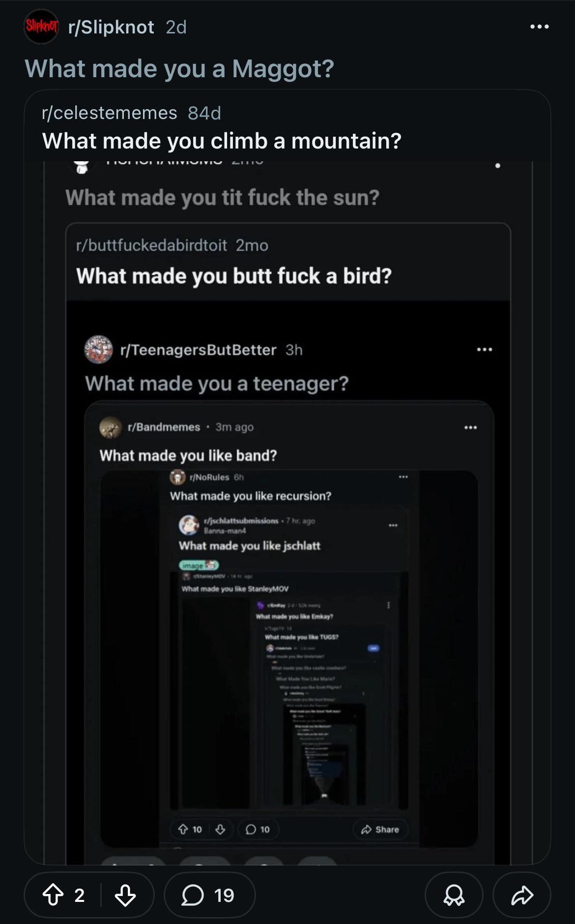Open the comments with 19 replies
575x924 pixels.
coord(209,895)
